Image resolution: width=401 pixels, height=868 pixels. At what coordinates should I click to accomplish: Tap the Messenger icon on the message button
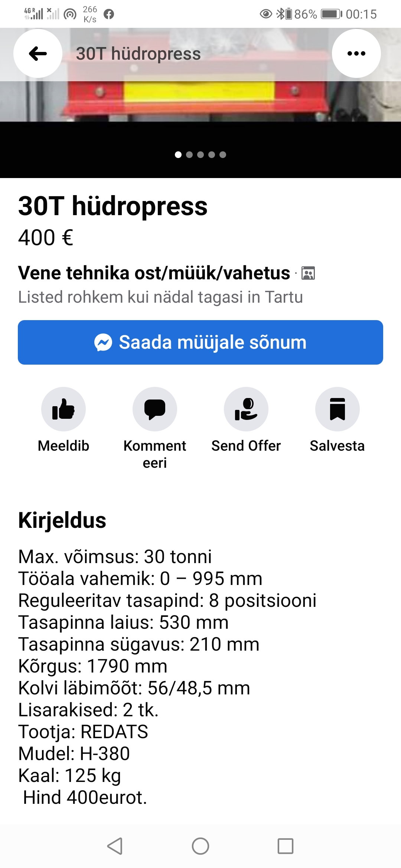tap(103, 342)
